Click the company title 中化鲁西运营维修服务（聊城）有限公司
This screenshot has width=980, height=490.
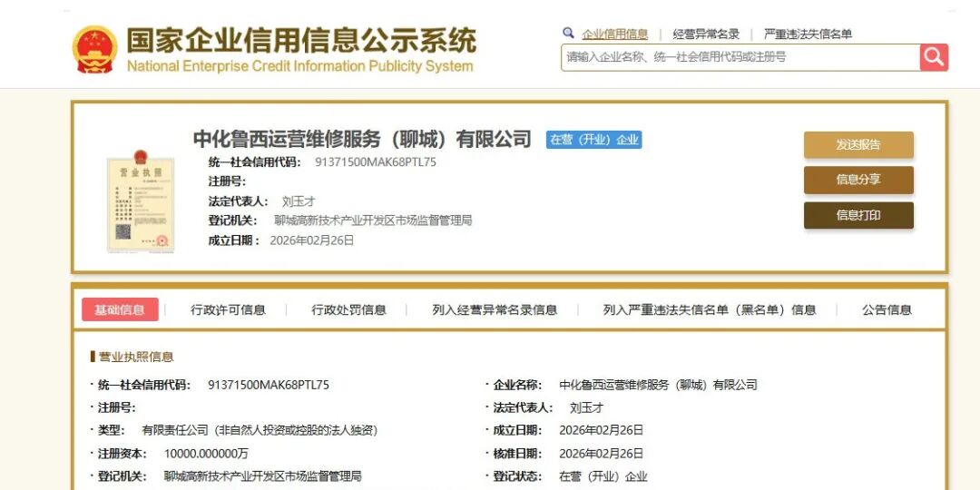click(x=362, y=139)
